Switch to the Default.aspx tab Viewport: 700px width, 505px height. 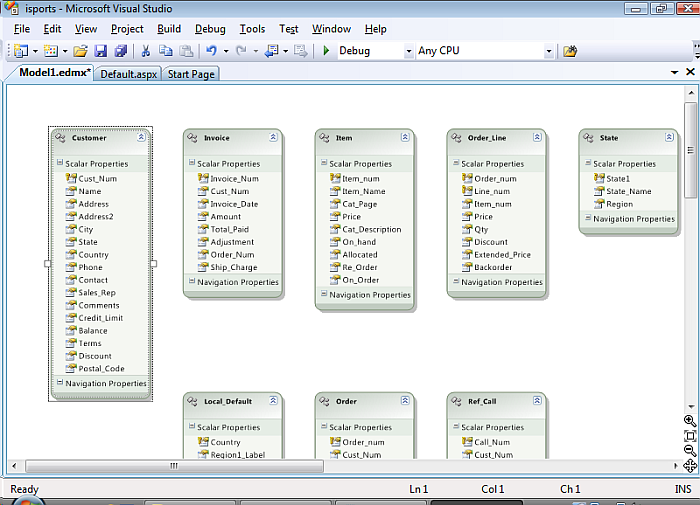click(128, 74)
